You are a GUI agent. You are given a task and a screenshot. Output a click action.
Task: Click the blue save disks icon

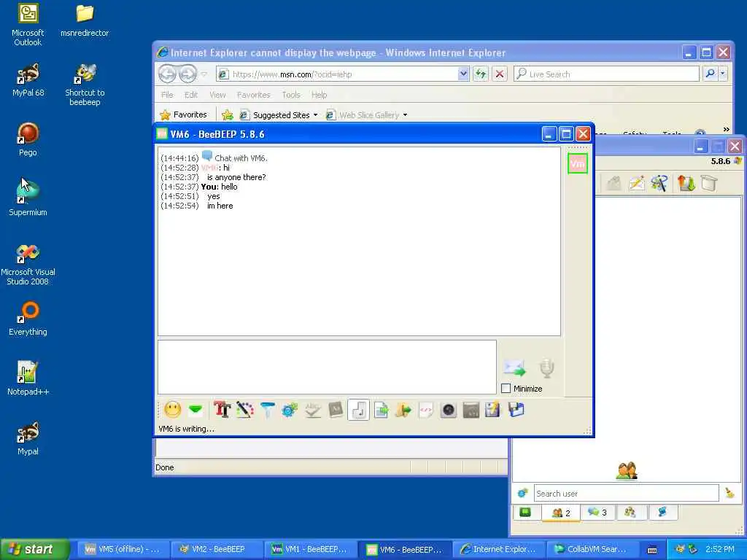point(516,410)
